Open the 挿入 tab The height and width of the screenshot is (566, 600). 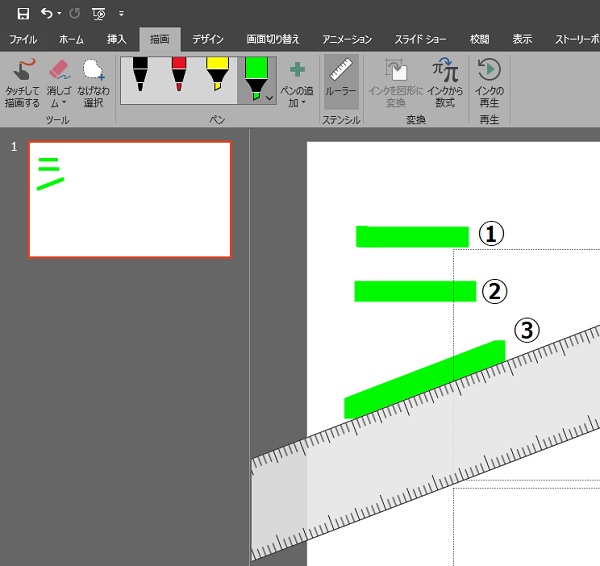click(x=116, y=39)
